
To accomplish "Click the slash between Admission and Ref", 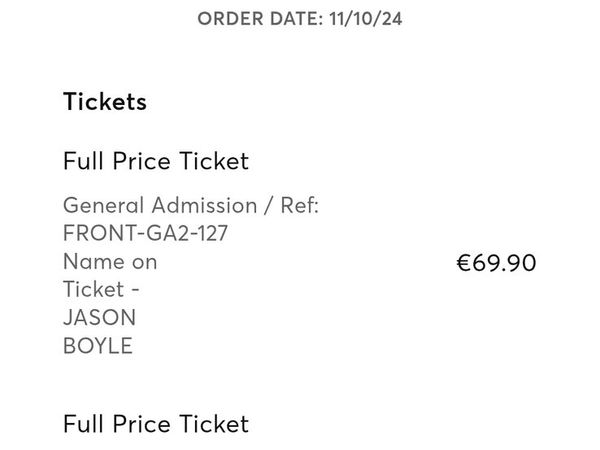I will (x=269, y=205).
